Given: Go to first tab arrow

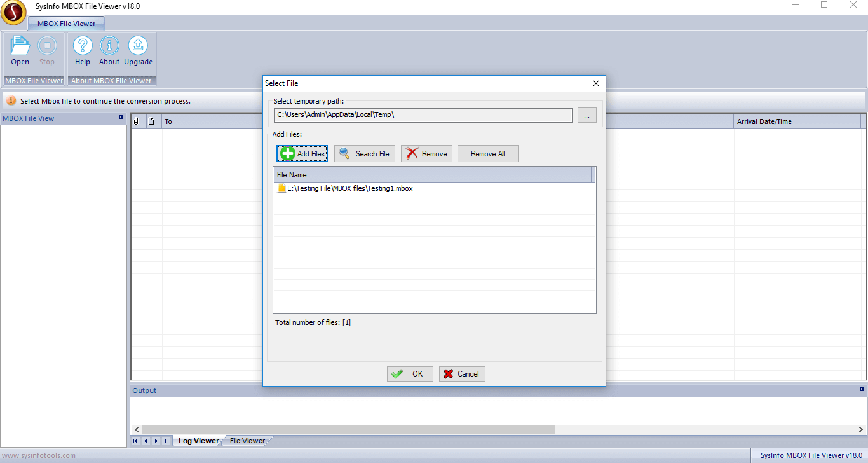Looking at the screenshot, I should (x=135, y=441).
